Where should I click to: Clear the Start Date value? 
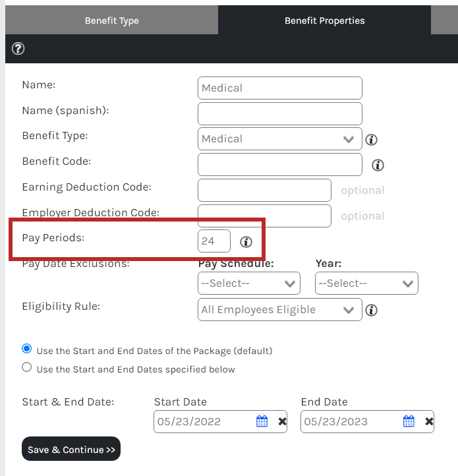(282, 421)
